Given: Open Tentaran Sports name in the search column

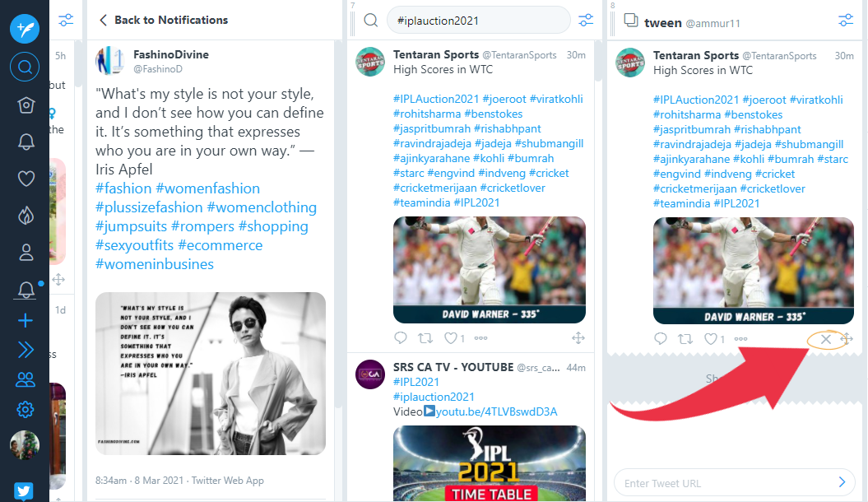Looking at the screenshot, I should (436, 54).
